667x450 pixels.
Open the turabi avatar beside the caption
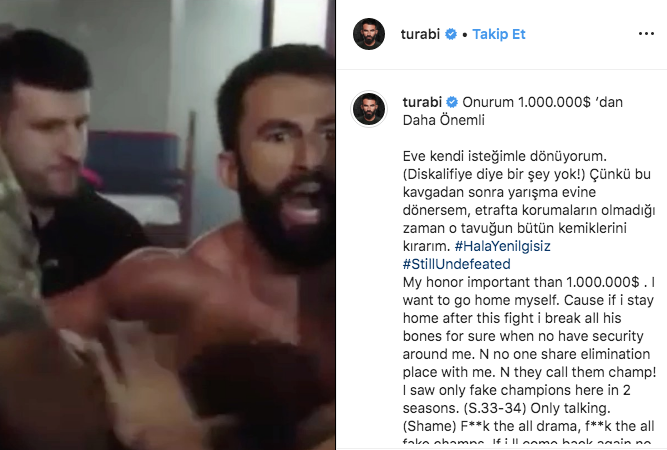click(369, 108)
